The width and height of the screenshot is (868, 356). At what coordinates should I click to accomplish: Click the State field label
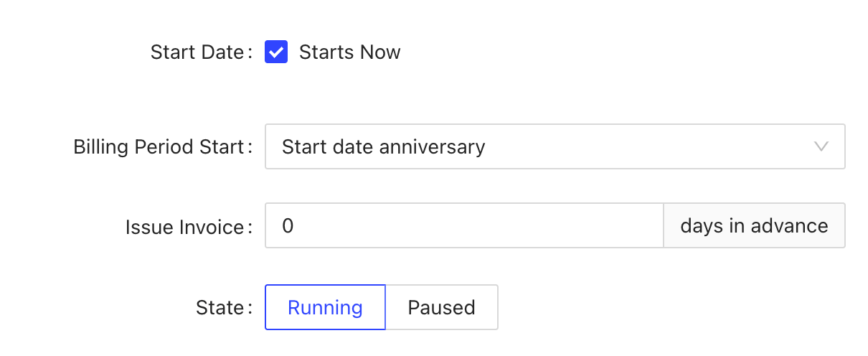click(x=220, y=308)
